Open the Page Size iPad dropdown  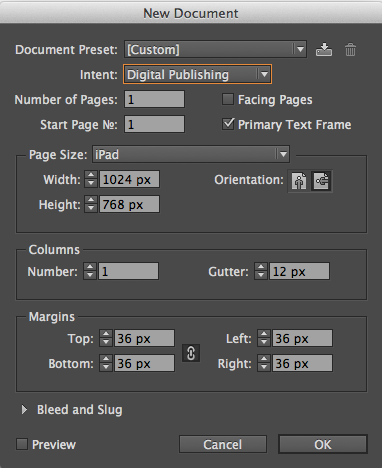[191, 154]
